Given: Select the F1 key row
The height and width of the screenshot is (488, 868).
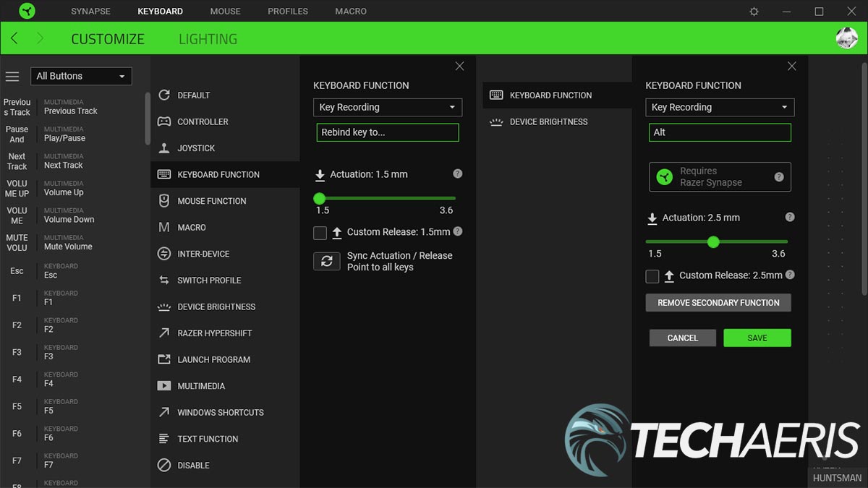Looking at the screenshot, I should [x=72, y=298].
